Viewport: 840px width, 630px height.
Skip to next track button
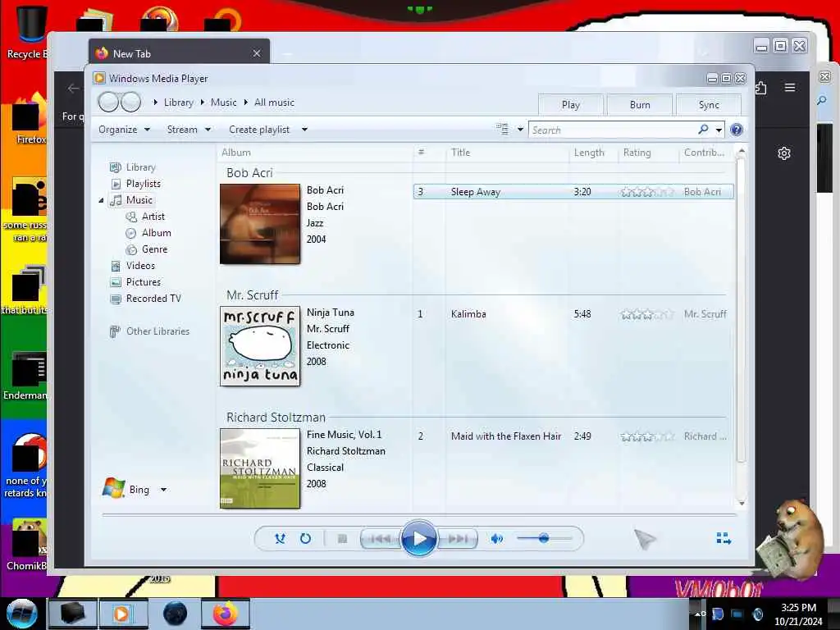(458, 539)
